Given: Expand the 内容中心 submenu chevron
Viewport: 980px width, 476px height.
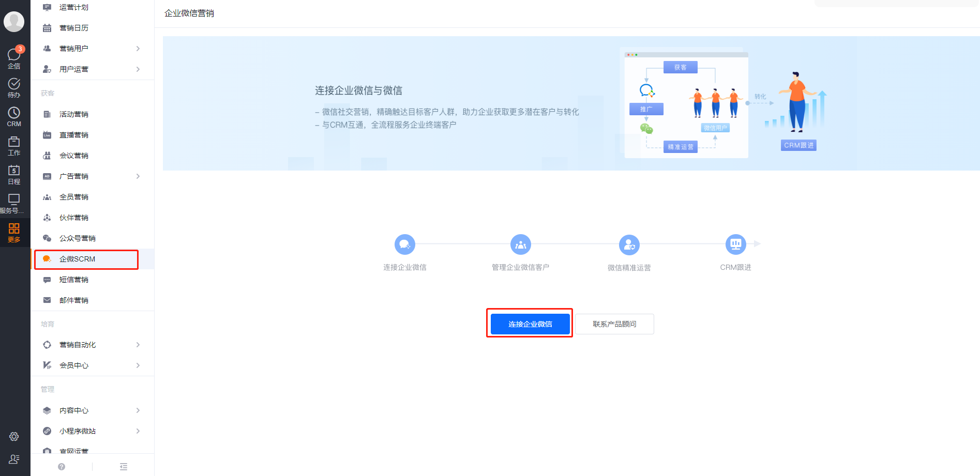Looking at the screenshot, I should [x=138, y=410].
